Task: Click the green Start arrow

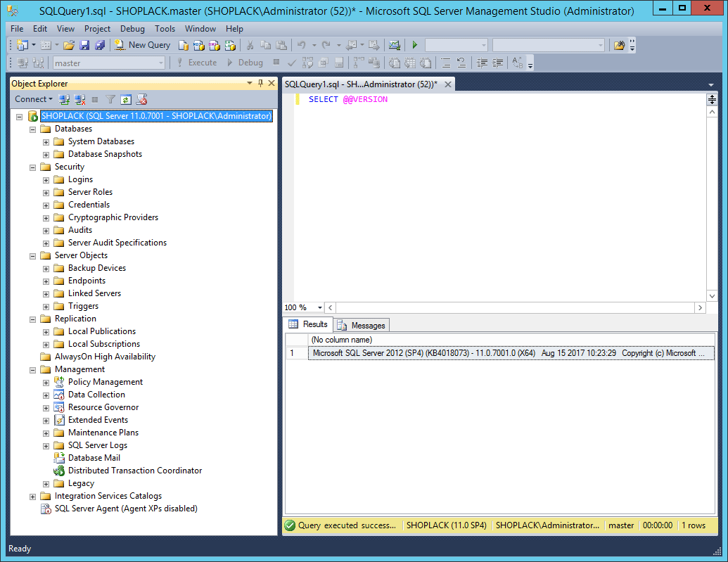Action: pyautogui.click(x=414, y=45)
